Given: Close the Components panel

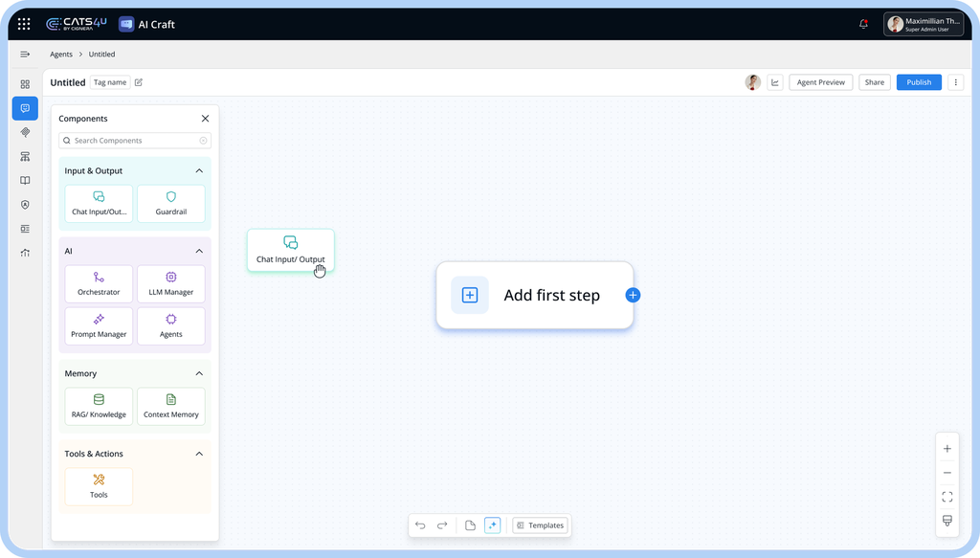Looking at the screenshot, I should [205, 119].
